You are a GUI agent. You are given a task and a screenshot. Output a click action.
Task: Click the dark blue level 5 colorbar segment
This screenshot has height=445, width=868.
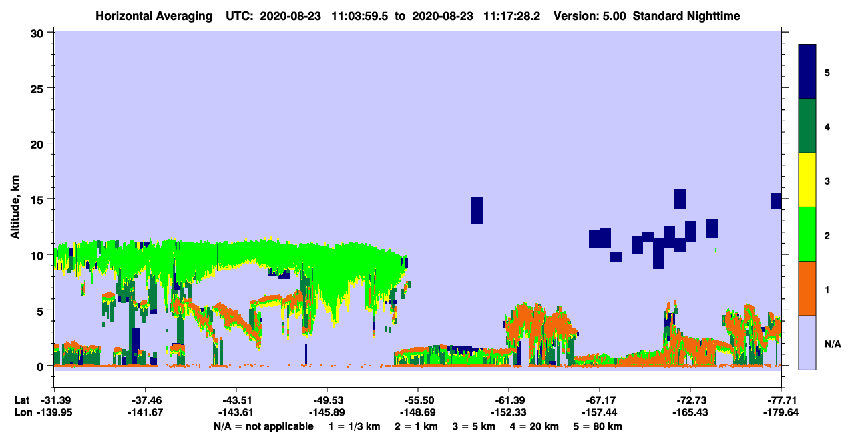pyautogui.click(x=807, y=71)
